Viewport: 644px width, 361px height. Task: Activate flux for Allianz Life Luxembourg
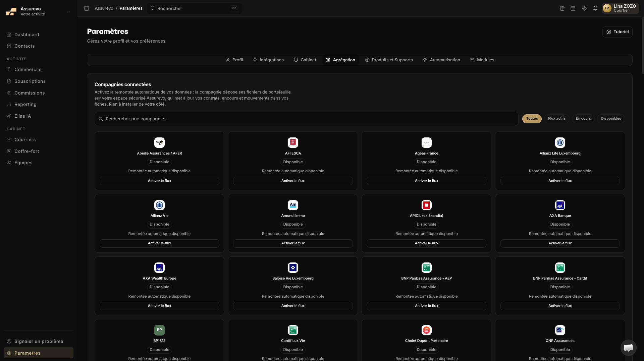click(560, 181)
